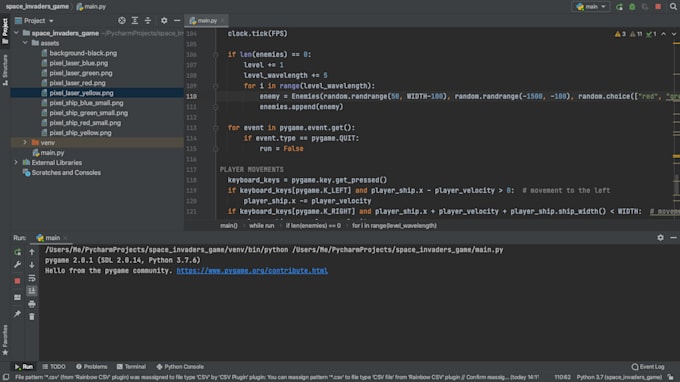Image resolution: width=680 pixels, height=382 pixels.
Task: Open the TODO tool window tab
Action: coord(54,367)
